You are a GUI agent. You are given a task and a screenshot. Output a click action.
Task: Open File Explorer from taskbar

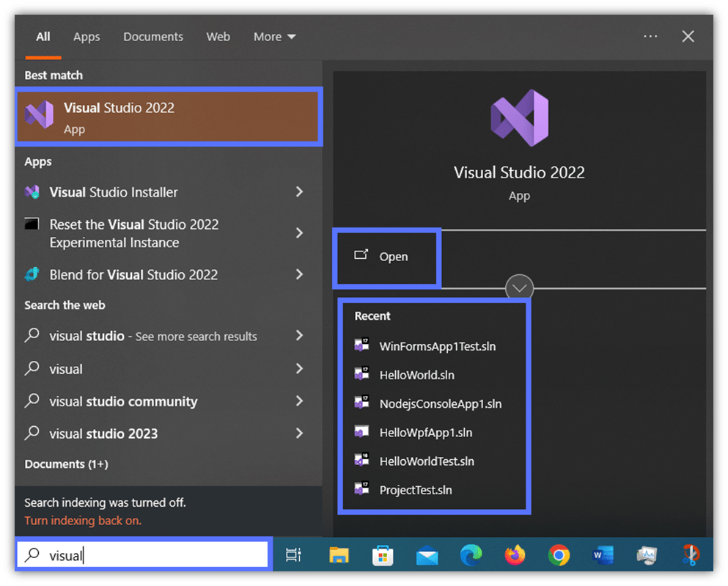coord(339,555)
